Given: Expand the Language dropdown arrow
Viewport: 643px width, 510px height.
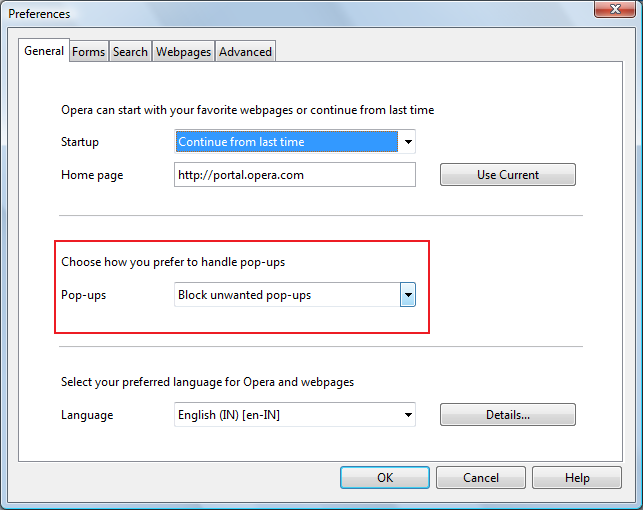Looking at the screenshot, I should click(408, 415).
